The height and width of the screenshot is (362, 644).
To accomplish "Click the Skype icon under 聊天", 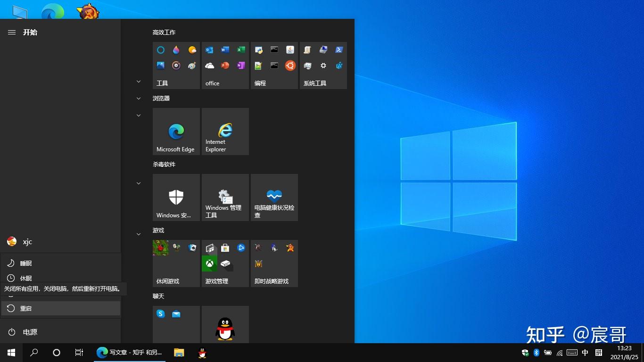I will [x=161, y=314].
